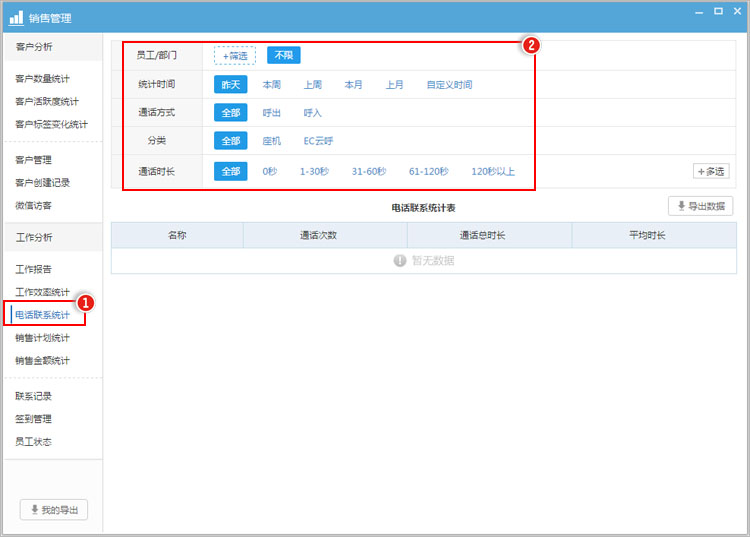Open the 客户分析 section header

pos(53,47)
